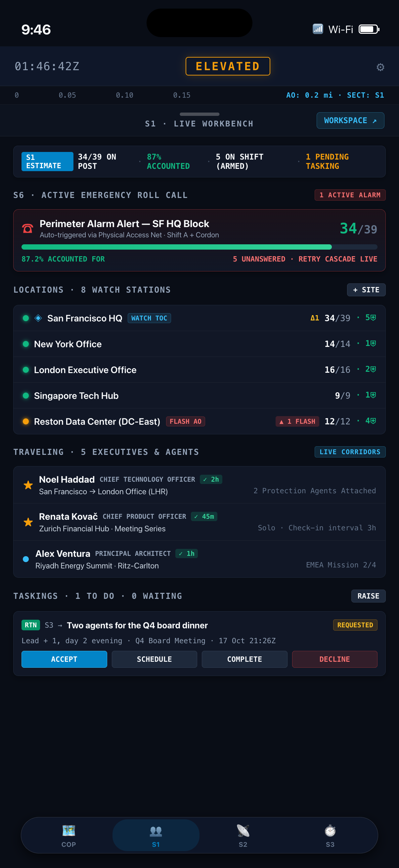This screenshot has height=868, width=399.
Task: Tap the star next to Renata Kovač
Action: pos(28,522)
